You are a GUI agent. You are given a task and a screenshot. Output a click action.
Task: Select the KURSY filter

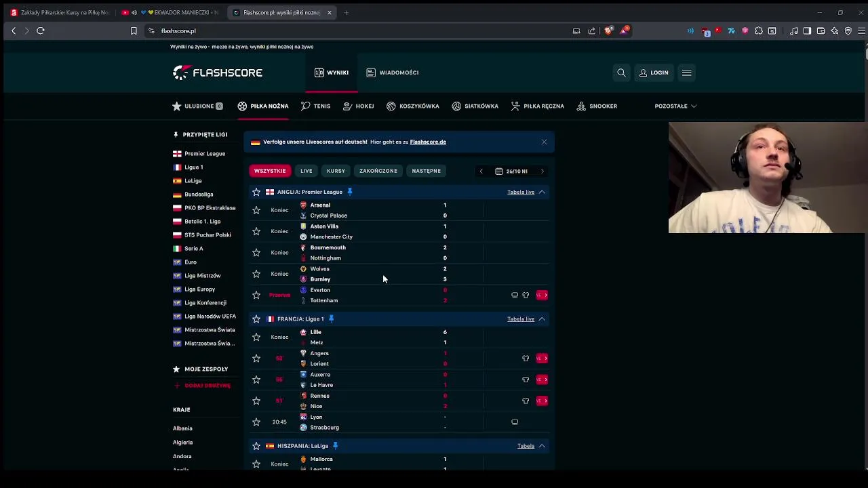tap(336, 171)
